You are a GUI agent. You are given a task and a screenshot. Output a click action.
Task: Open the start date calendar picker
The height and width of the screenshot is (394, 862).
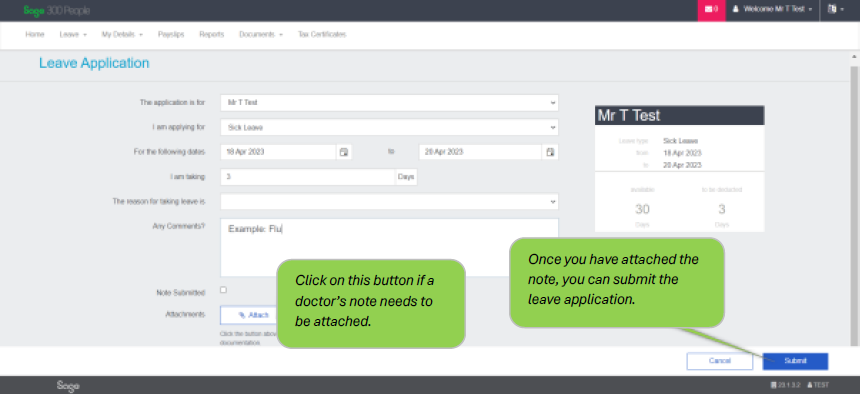click(344, 152)
